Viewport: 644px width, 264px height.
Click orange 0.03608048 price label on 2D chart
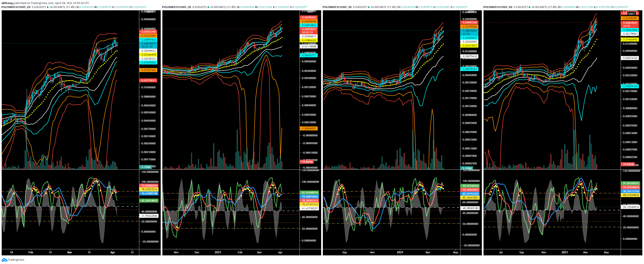tap(309, 21)
